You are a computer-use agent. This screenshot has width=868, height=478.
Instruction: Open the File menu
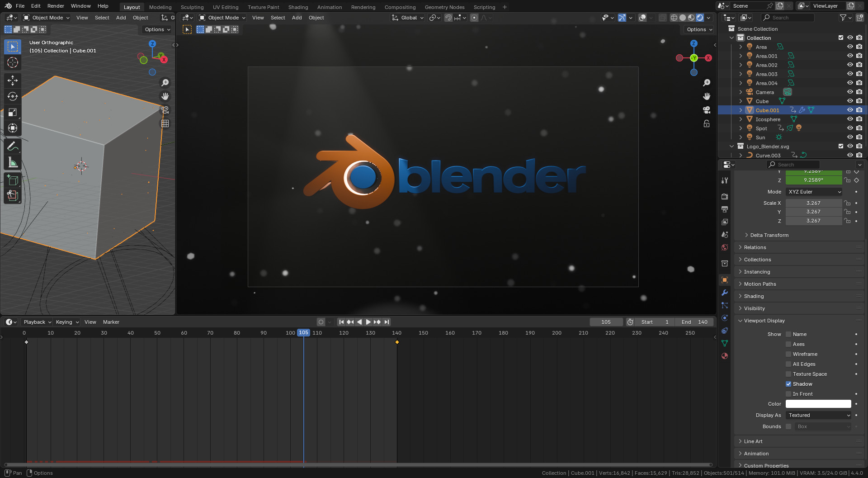pyautogui.click(x=20, y=6)
